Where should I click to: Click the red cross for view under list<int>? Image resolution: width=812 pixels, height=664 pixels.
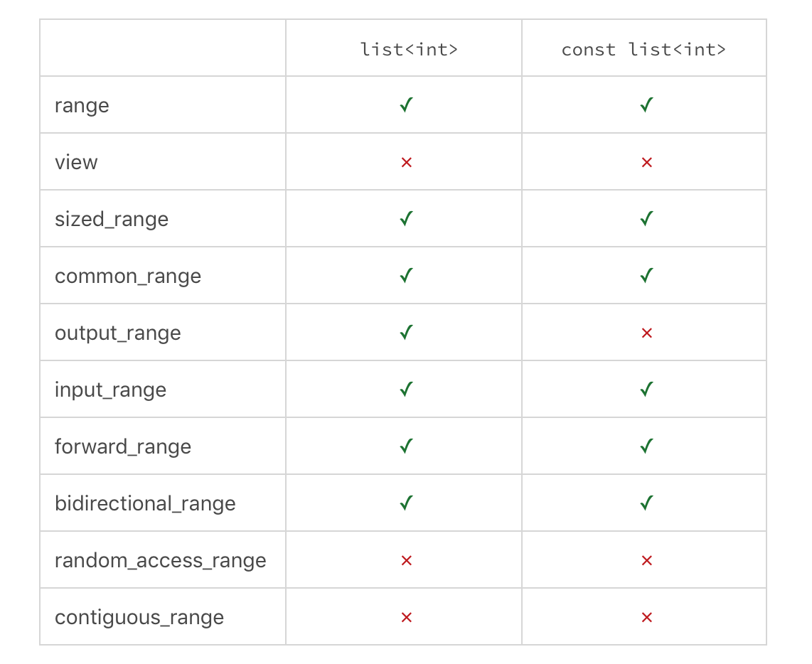tap(407, 163)
